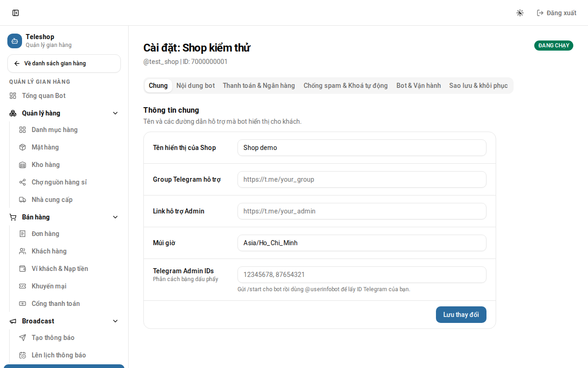Click the Link hỗ trợ Admin field

tap(362, 211)
